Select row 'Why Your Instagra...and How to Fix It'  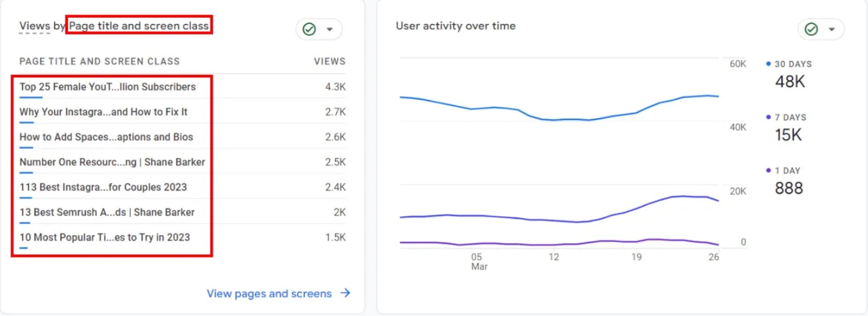pos(182,112)
